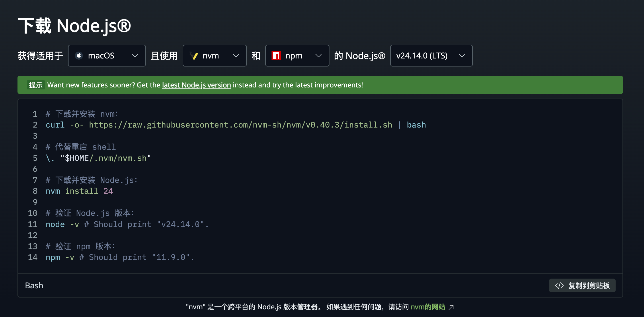Click the 下载并安装 Node.js comment line
The image size is (644, 317).
point(92,180)
